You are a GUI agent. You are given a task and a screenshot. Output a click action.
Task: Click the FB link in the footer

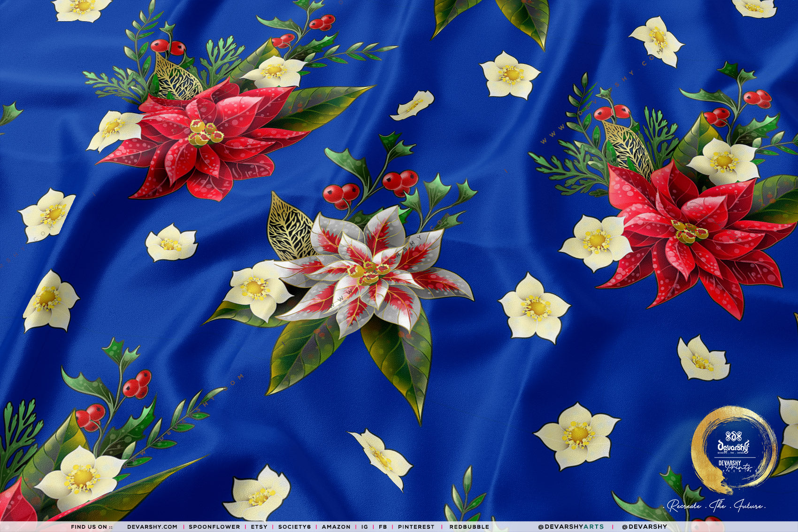[x=383, y=527]
